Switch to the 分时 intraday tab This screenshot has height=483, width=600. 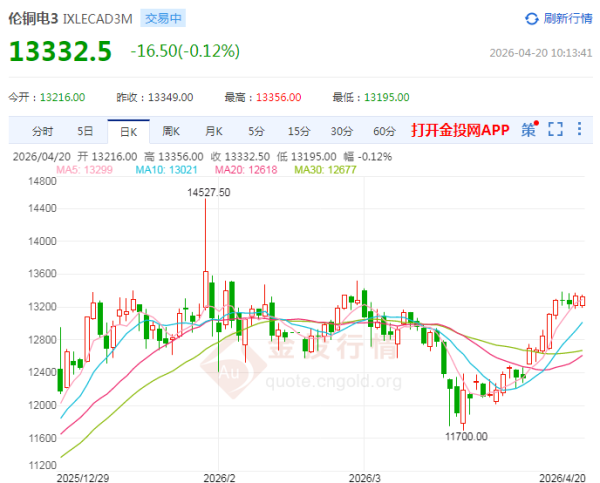click(42, 131)
